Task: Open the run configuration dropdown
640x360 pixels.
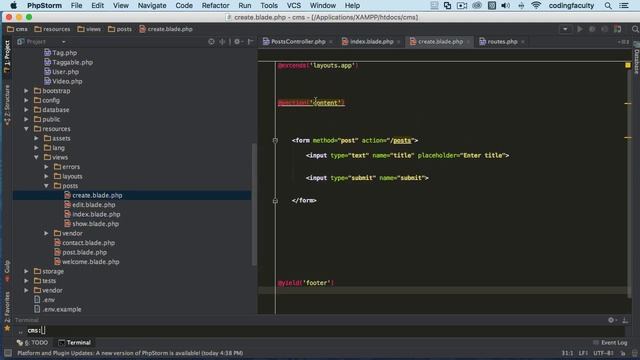Action: click(565, 29)
